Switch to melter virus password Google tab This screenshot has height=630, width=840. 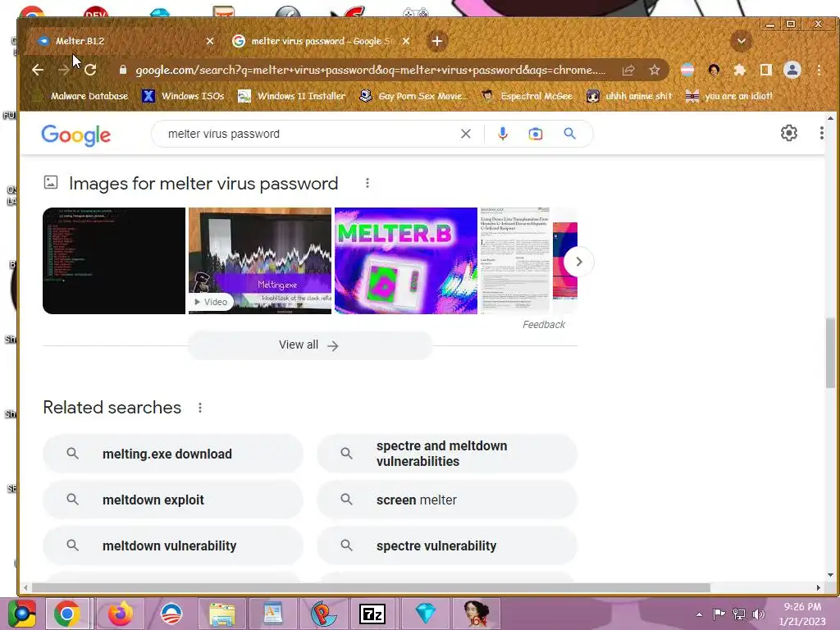322,41
